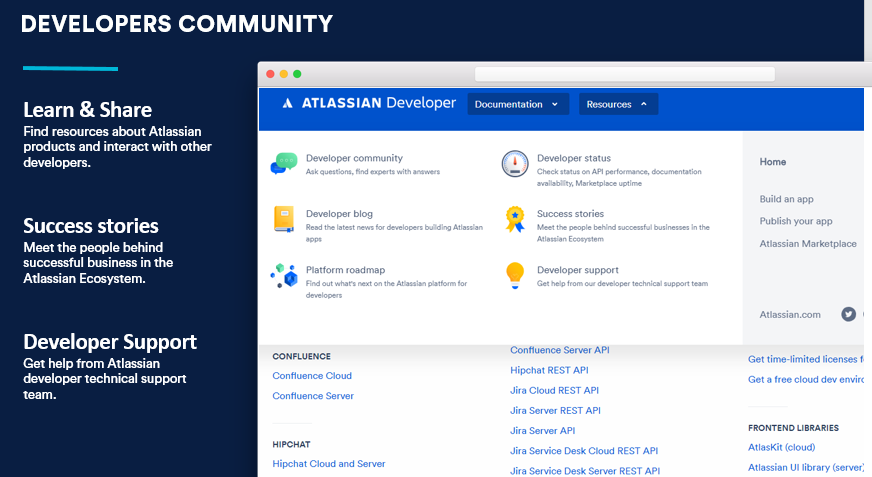The height and width of the screenshot is (477, 872).
Task: Open the Developer community link
Action: tap(354, 158)
